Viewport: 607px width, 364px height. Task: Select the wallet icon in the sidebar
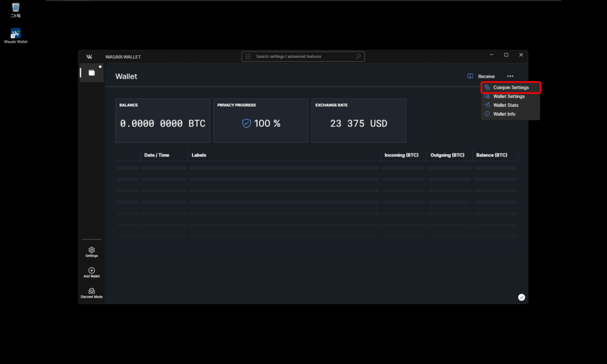[92, 73]
